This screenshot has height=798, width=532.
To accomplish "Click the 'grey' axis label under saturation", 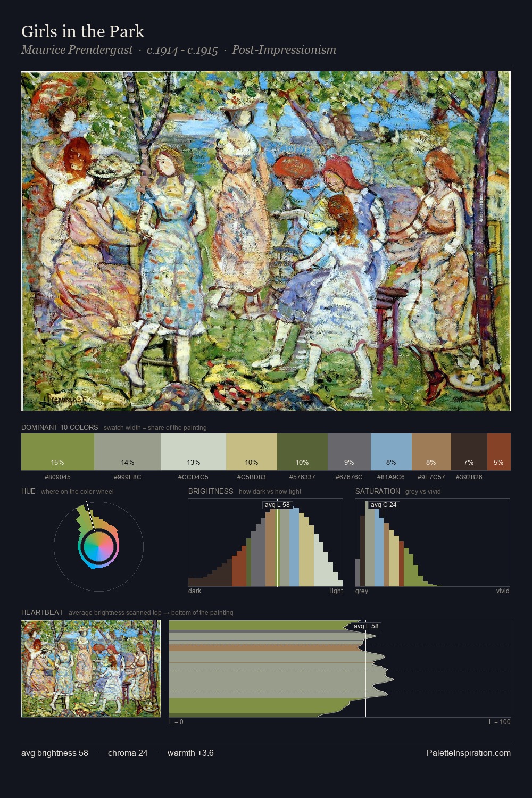I will click(x=362, y=591).
